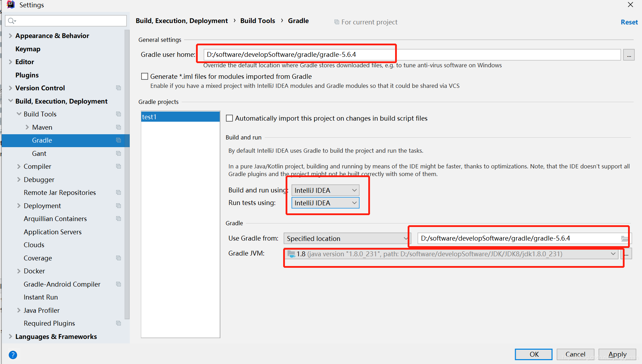This screenshot has width=642, height=364.
Task: Open help via the question mark icon
Action: pyautogui.click(x=13, y=355)
